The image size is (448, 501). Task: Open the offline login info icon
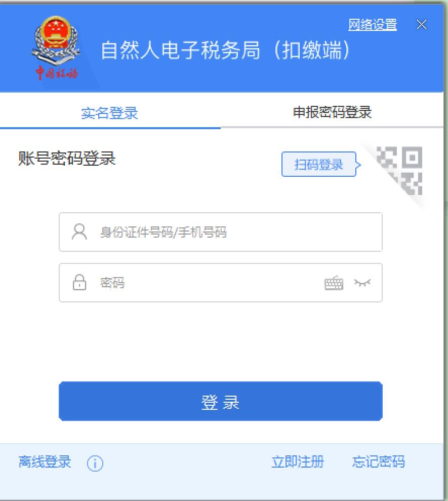95,463
